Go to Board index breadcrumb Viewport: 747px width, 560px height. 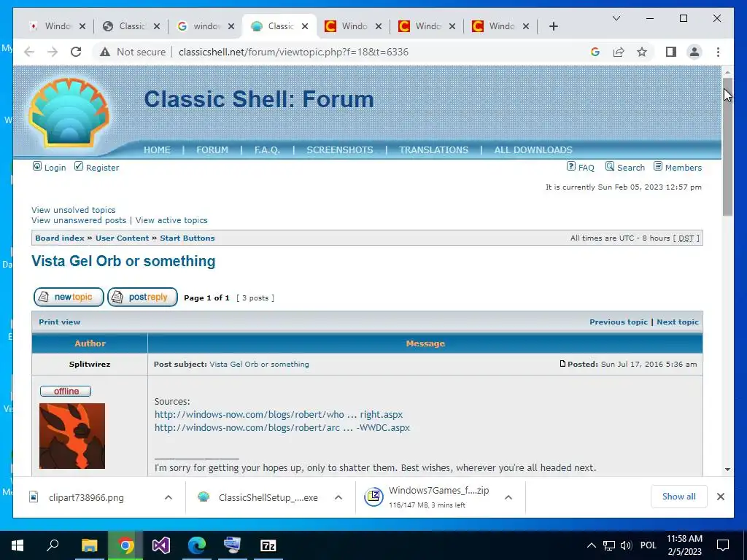60,238
